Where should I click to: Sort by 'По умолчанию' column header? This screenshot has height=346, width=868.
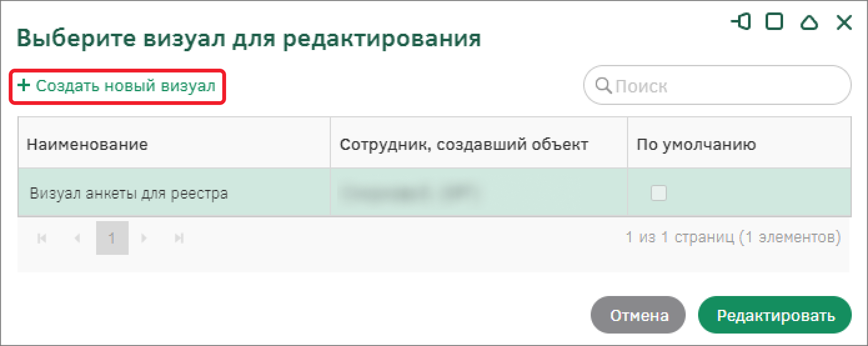click(x=696, y=145)
